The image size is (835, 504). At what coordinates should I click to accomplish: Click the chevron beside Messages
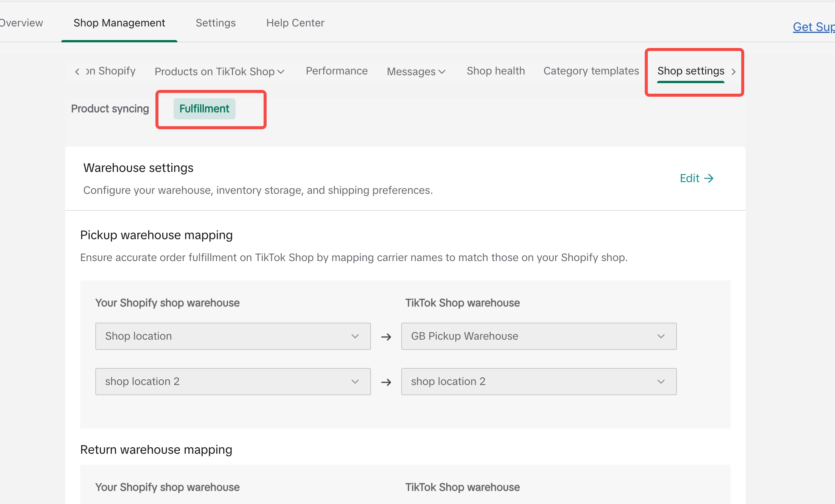click(x=442, y=72)
